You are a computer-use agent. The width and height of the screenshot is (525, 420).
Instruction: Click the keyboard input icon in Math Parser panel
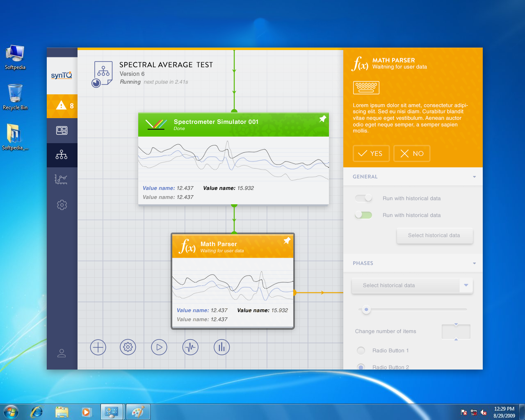(366, 87)
